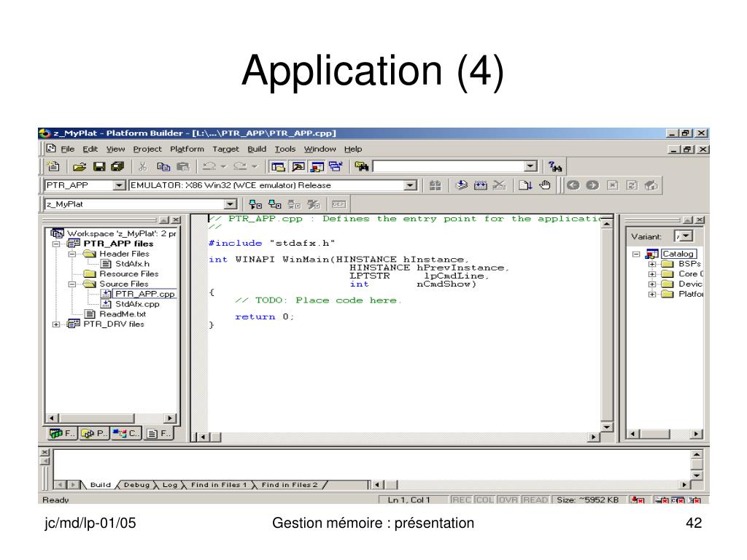The image size is (747, 560).
Task: Click the Go execute icon
Action: [525, 185]
